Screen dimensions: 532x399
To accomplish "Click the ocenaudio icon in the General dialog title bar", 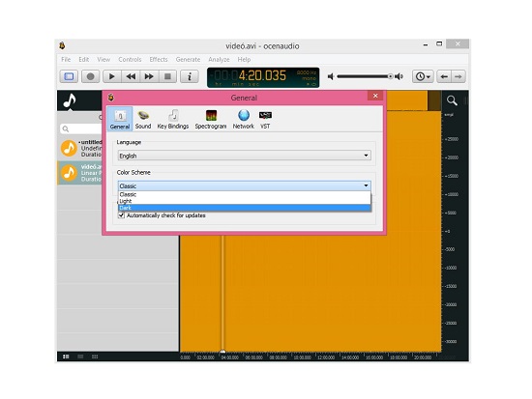I will (x=111, y=98).
